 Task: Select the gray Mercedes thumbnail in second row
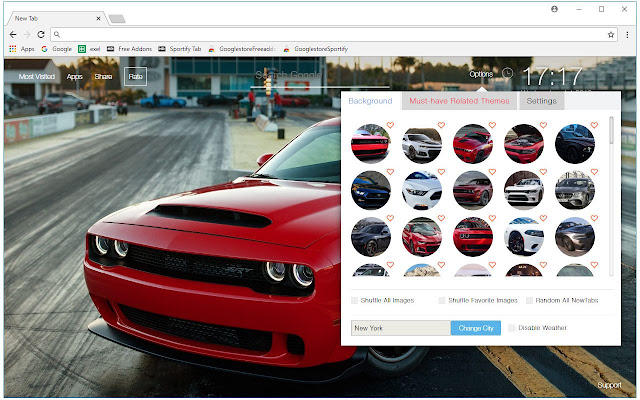[575, 190]
